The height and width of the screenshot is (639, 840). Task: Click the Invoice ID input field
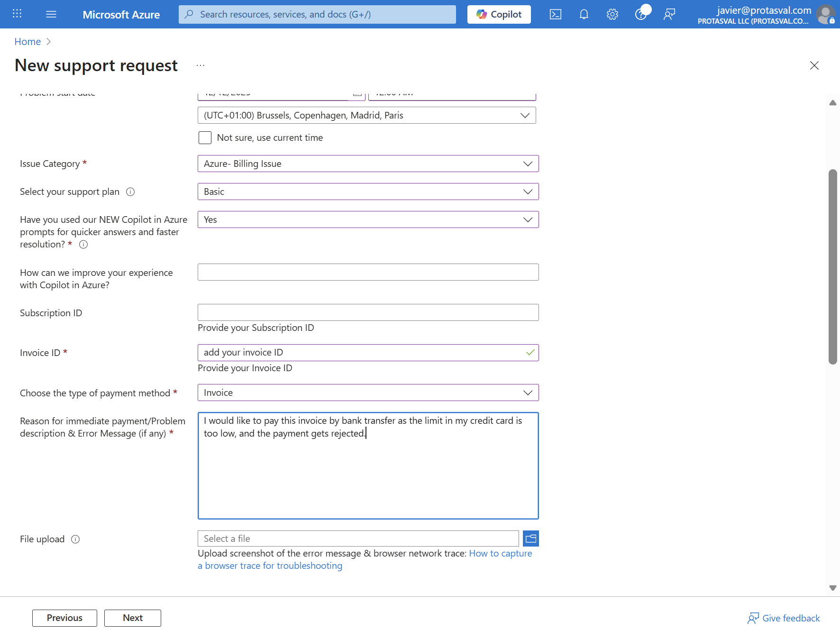click(368, 353)
